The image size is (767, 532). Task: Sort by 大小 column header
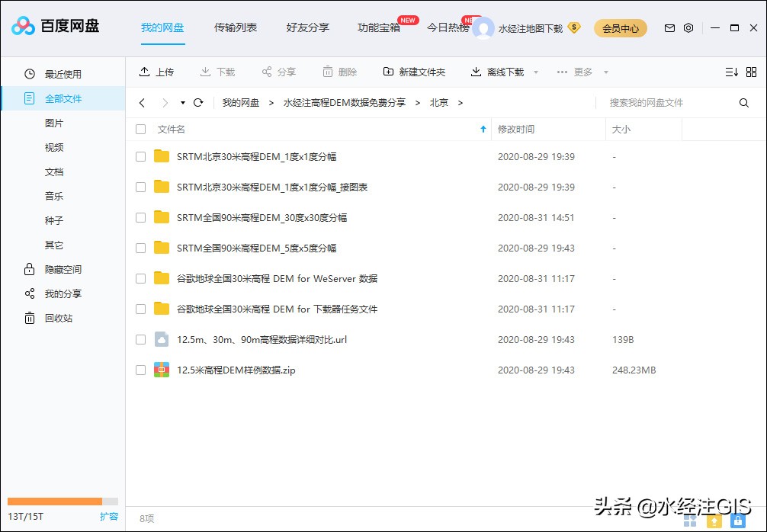pyautogui.click(x=643, y=129)
